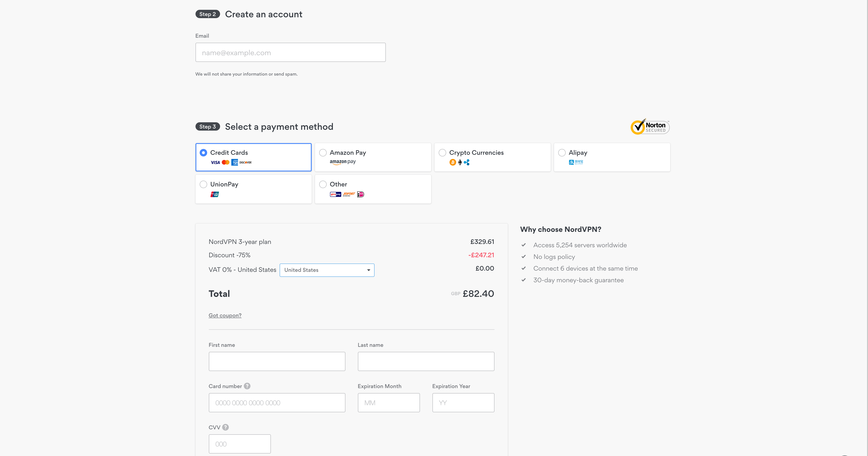Click the -£247.21 discount value

pyautogui.click(x=481, y=255)
